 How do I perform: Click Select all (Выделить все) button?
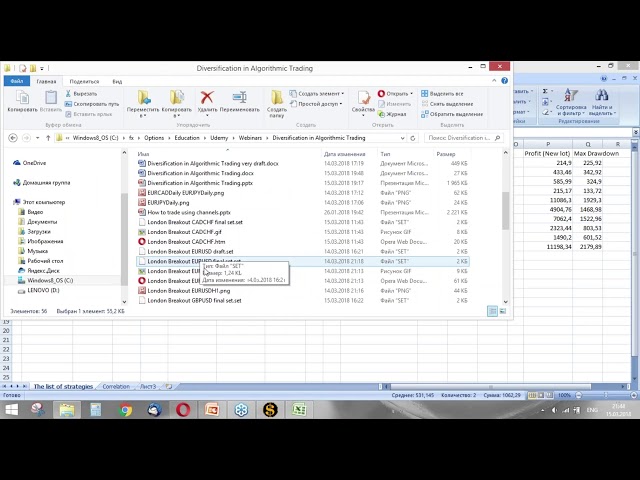[442, 93]
